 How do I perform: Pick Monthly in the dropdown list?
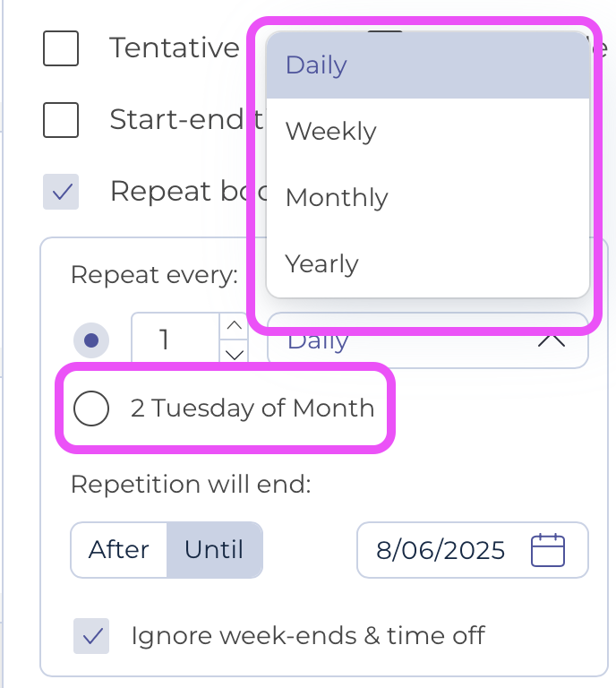[x=427, y=197]
